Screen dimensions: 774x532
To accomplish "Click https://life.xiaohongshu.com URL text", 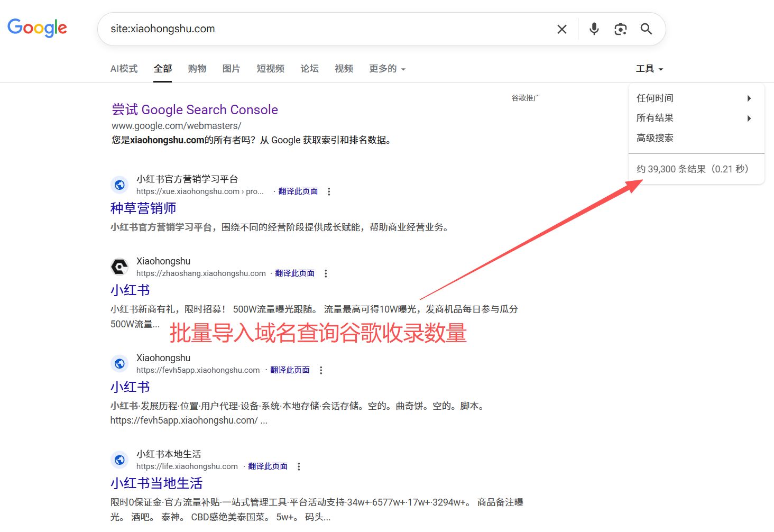I will tap(187, 466).
